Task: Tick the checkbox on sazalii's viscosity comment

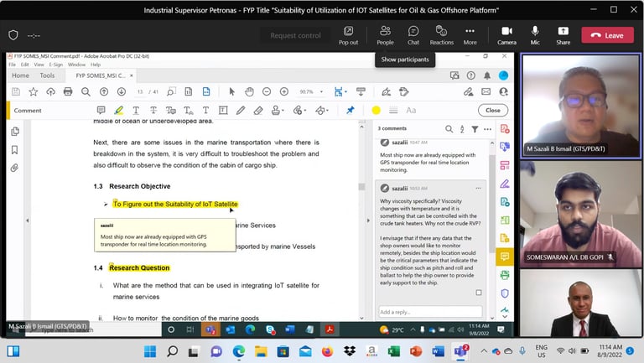Action: (479, 293)
